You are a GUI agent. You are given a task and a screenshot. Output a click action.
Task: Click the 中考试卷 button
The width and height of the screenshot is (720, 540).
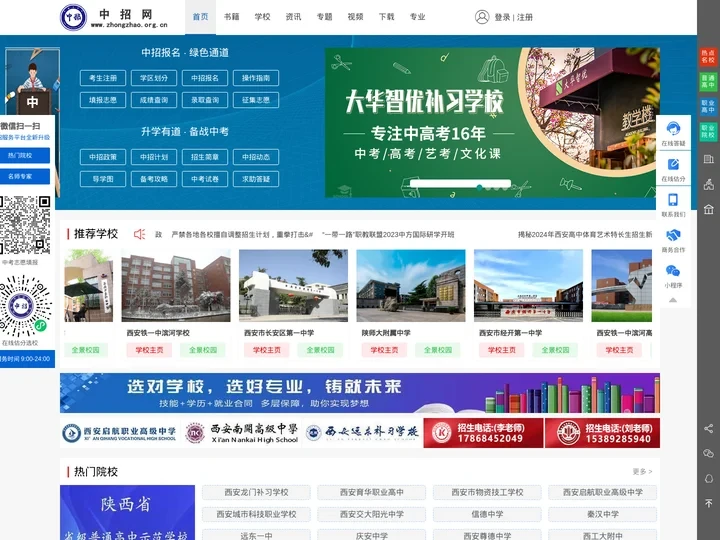205,179
